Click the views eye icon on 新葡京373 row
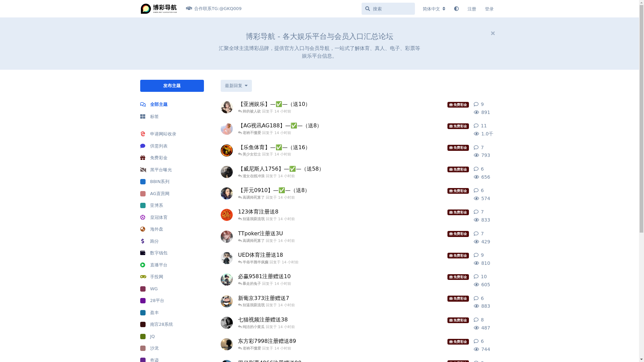The image size is (644, 362). coord(476,306)
